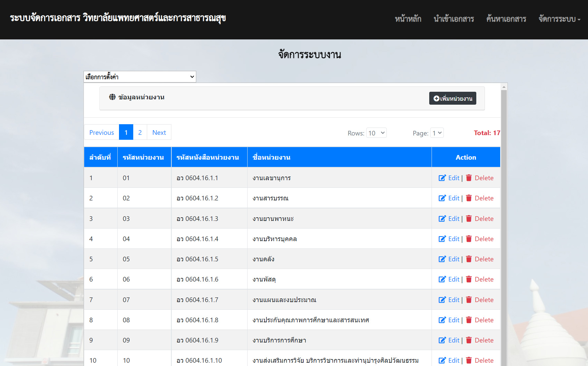Viewport: 588px width, 366px height.
Task: Navigate to ค้นหาเอกสาร page
Action: (506, 19)
